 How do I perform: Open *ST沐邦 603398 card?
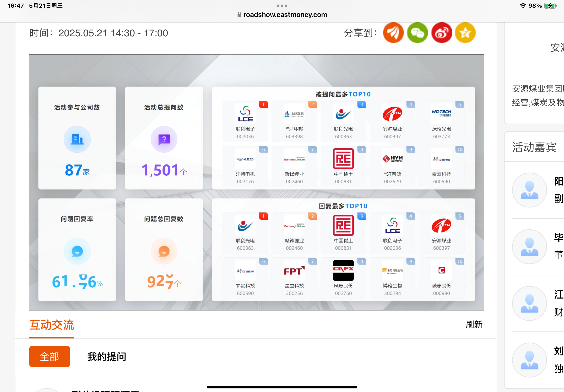tap(294, 121)
